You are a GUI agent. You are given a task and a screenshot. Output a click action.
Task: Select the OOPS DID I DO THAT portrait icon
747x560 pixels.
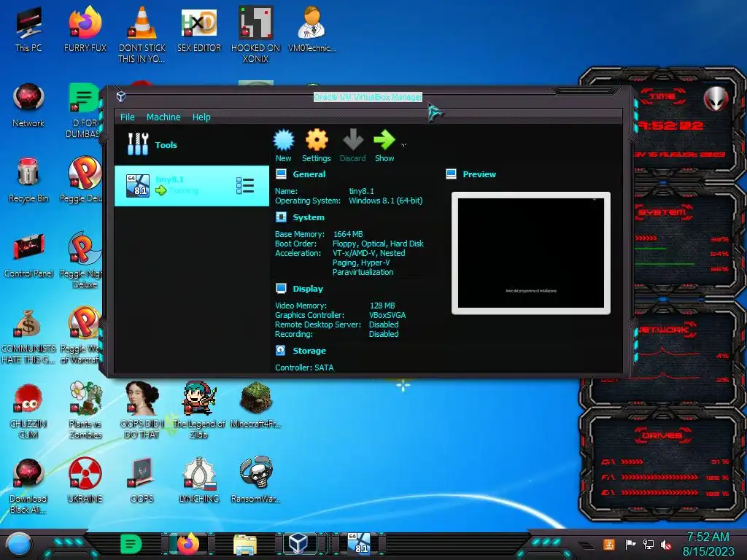click(142, 410)
